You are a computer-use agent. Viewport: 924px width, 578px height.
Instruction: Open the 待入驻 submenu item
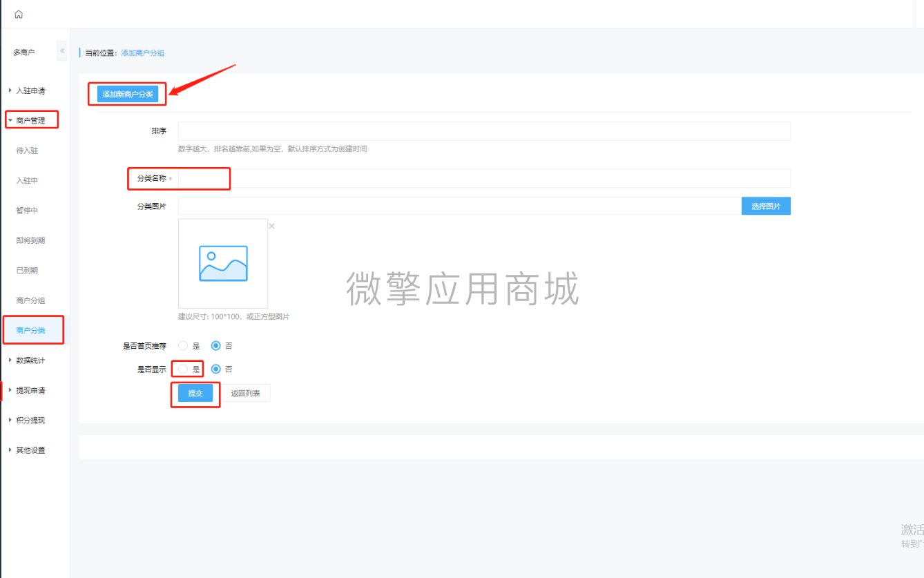[x=27, y=151]
